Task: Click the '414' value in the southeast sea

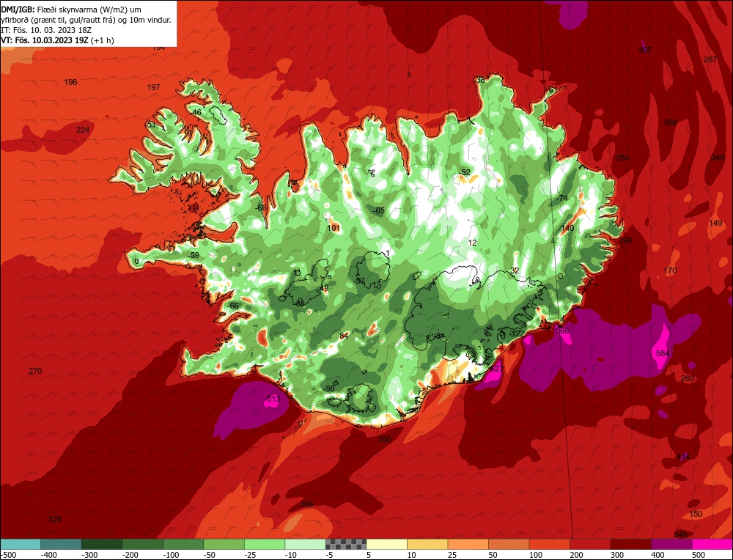Action: [x=683, y=457]
